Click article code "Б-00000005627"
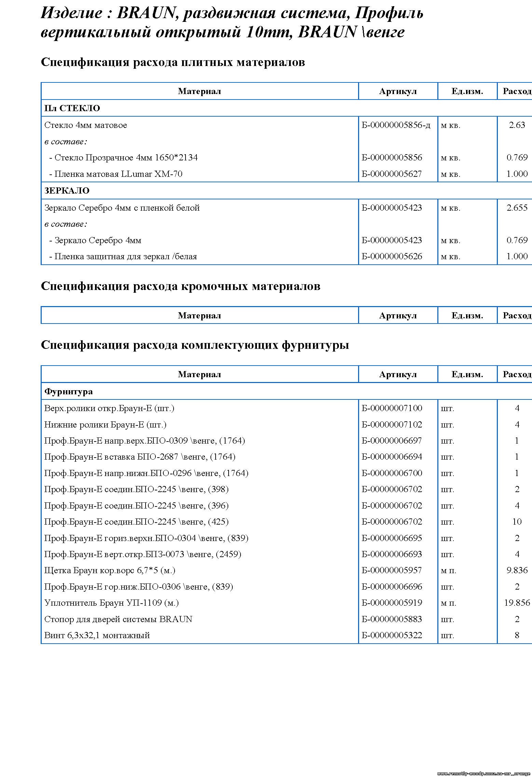 [x=392, y=174]
